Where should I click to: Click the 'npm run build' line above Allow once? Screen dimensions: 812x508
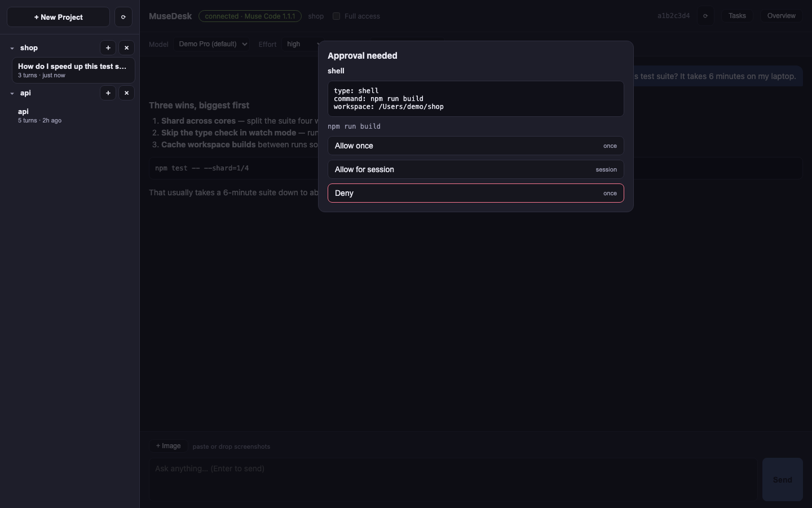click(354, 126)
